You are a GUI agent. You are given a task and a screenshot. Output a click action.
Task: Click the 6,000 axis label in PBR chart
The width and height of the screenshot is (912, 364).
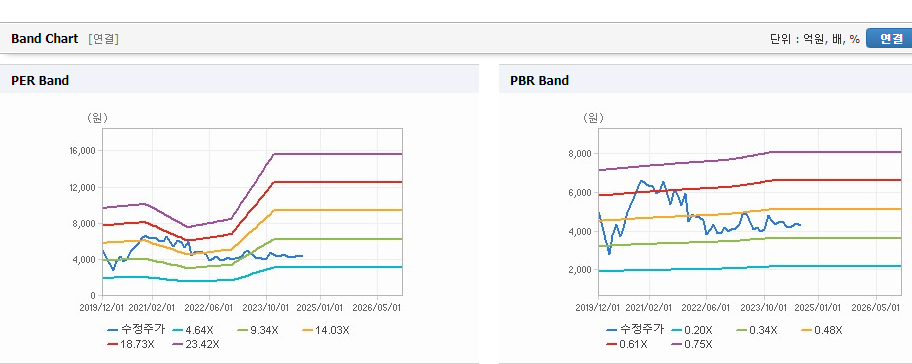[580, 192]
